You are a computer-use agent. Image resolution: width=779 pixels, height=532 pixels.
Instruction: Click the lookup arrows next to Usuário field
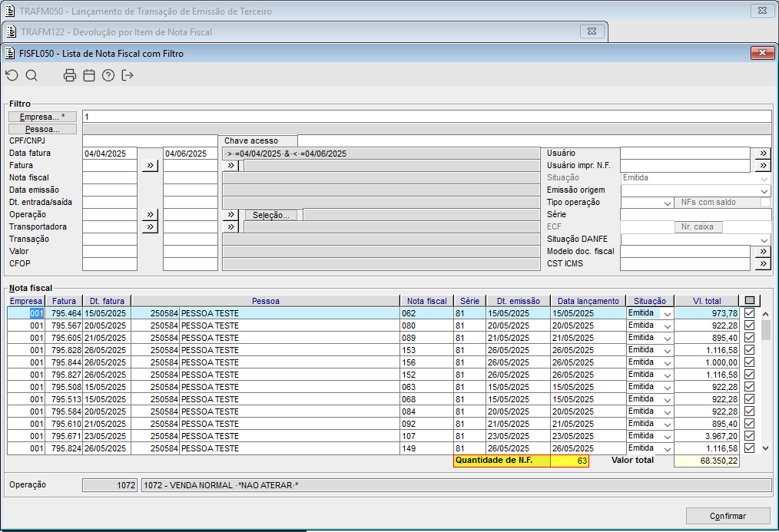pyautogui.click(x=762, y=154)
